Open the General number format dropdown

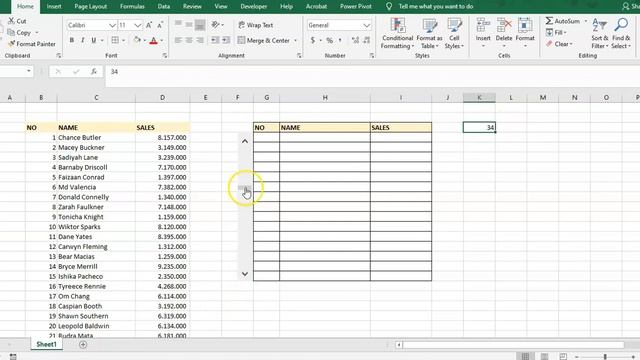click(366, 25)
